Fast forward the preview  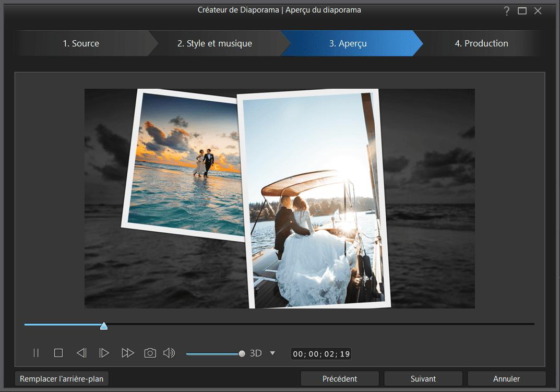point(127,353)
